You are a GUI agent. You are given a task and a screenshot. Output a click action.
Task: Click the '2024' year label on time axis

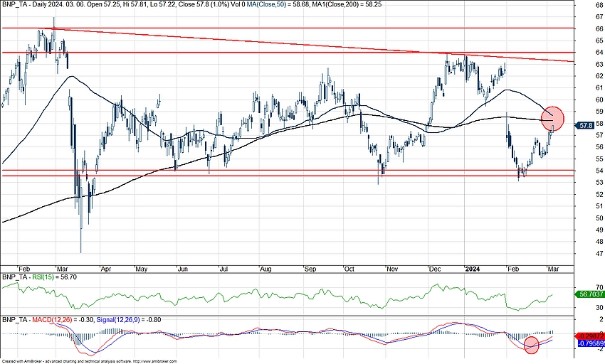pyautogui.click(x=473, y=269)
